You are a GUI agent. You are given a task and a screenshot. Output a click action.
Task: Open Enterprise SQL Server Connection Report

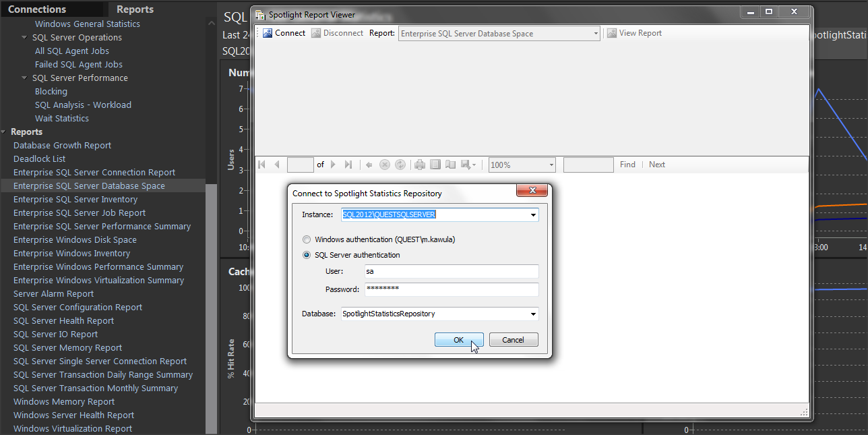[x=94, y=172]
